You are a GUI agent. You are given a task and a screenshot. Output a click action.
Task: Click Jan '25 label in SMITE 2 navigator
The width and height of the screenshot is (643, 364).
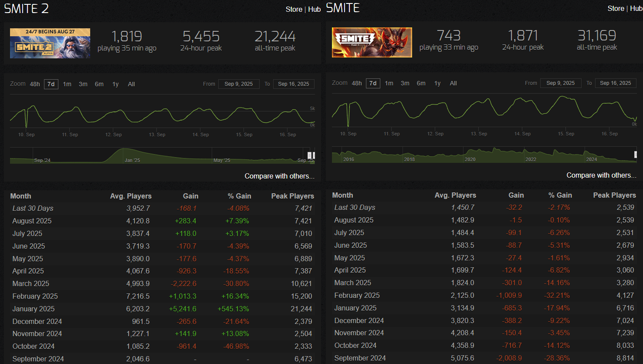132,160
